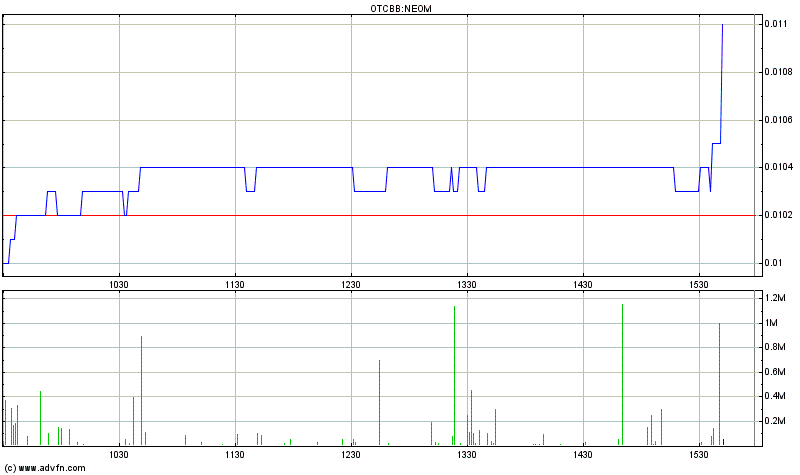
Task: Click the 1330 time label under price chart
Action: point(467,285)
